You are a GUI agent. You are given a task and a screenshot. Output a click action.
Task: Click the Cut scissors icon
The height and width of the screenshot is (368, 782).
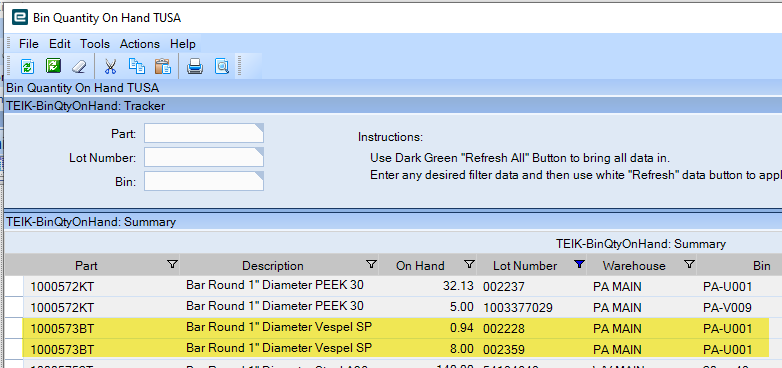click(x=110, y=66)
